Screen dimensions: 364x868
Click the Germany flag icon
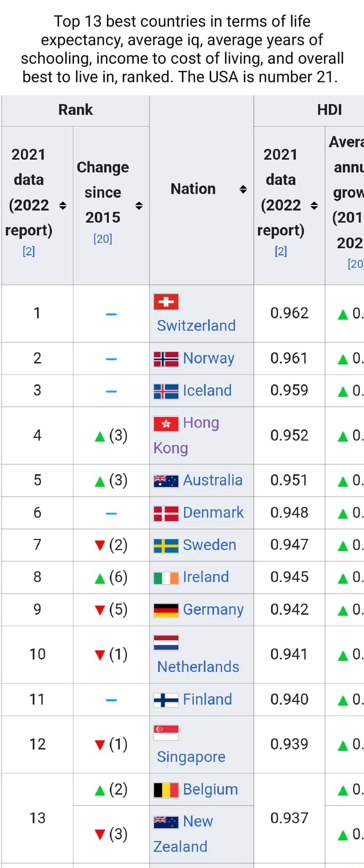pyautogui.click(x=166, y=609)
